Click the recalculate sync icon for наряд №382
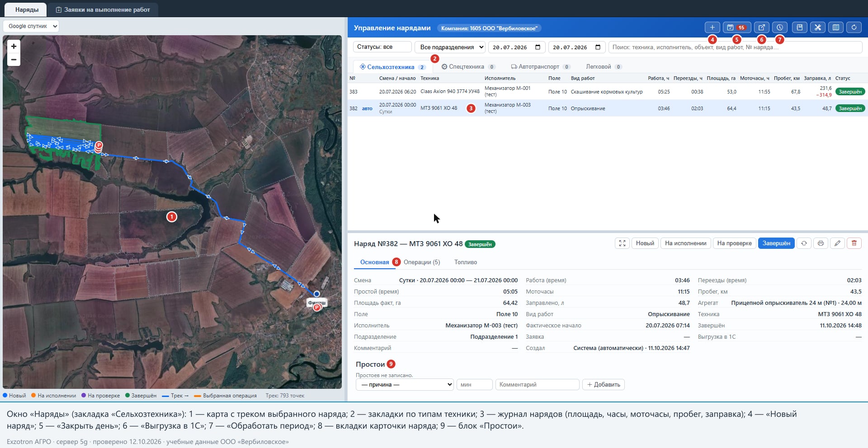 (x=804, y=243)
